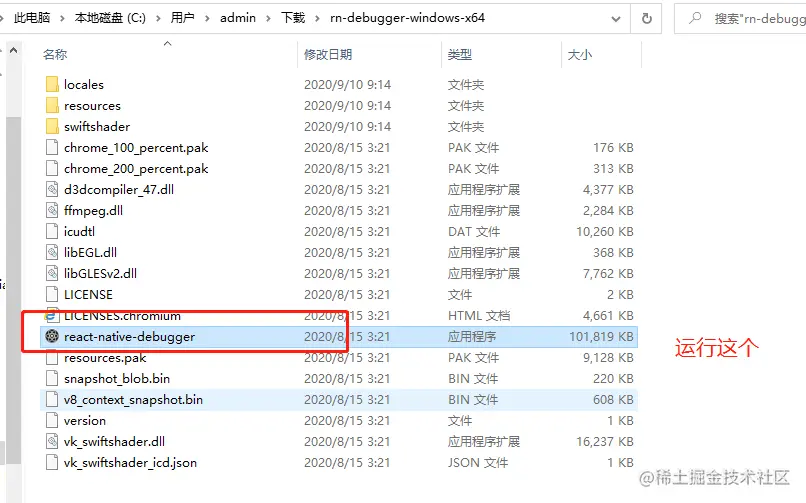Click the libEGL.dll file icon

click(52, 253)
